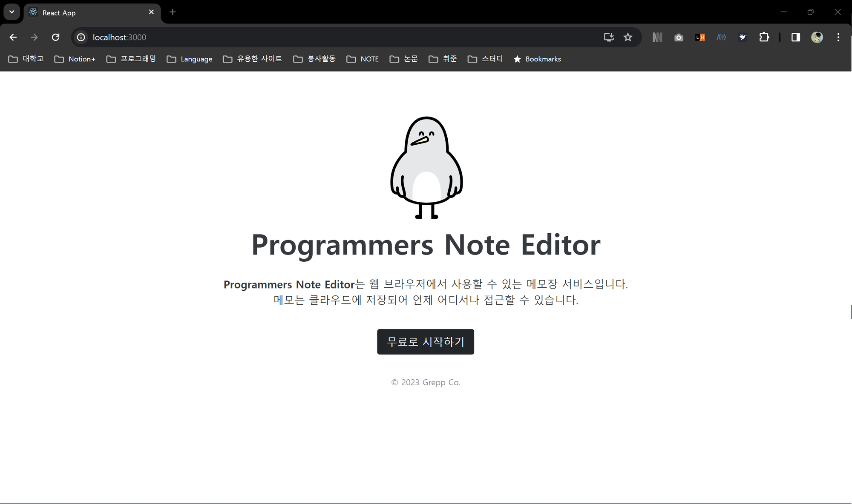Open the 프로그래밍 bookmark folder
The image size is (852, 504).
tap(131, 59)
